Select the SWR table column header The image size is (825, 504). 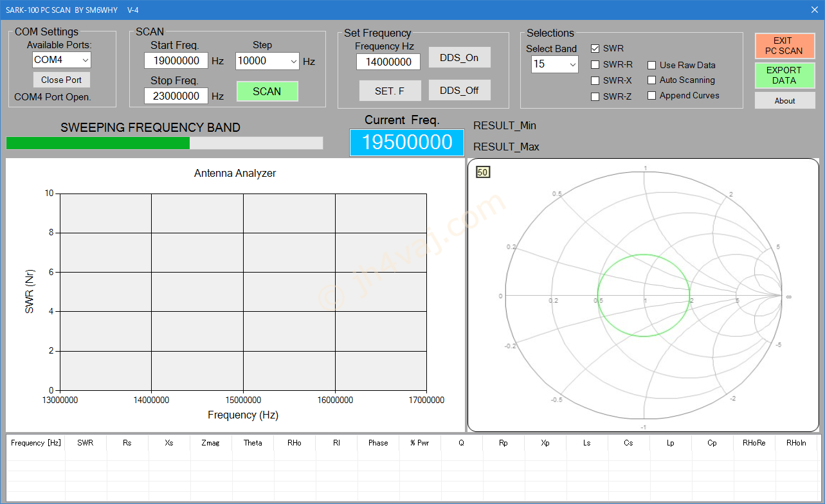click(x=86, y=442)
